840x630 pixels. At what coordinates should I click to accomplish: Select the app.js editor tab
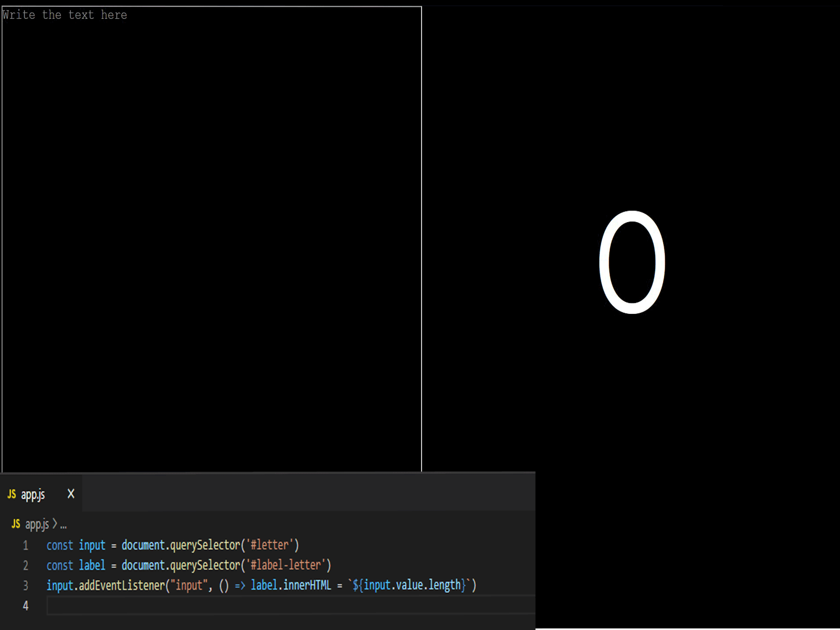(41, 494)
